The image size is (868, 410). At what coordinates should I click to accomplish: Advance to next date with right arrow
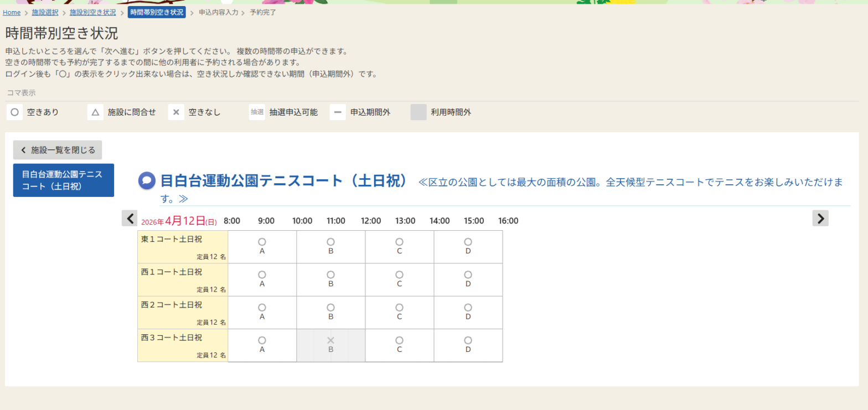820,219
